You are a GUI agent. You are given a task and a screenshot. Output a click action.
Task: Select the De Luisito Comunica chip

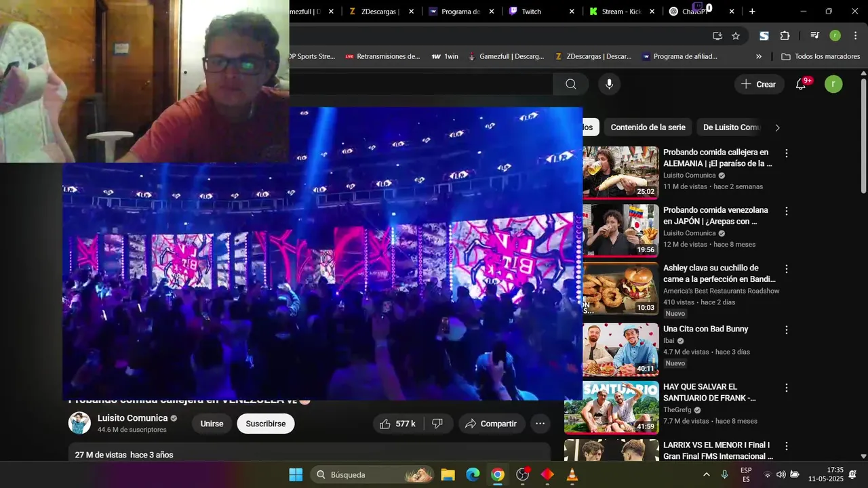[x=732, y=127]
